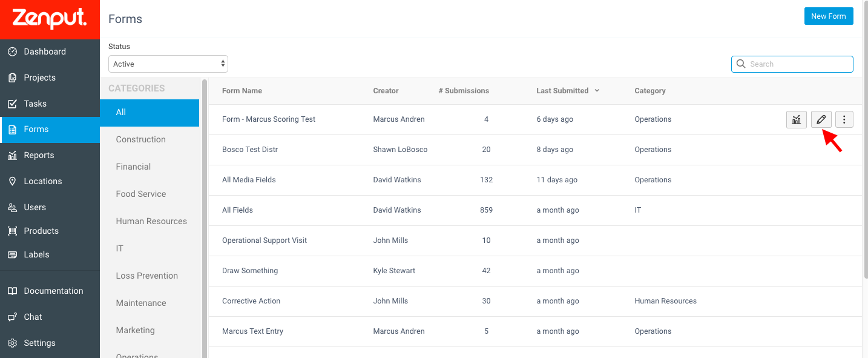Click the New Form button
The width and height of the screenshot is (868, 358).
pos(829,16)
